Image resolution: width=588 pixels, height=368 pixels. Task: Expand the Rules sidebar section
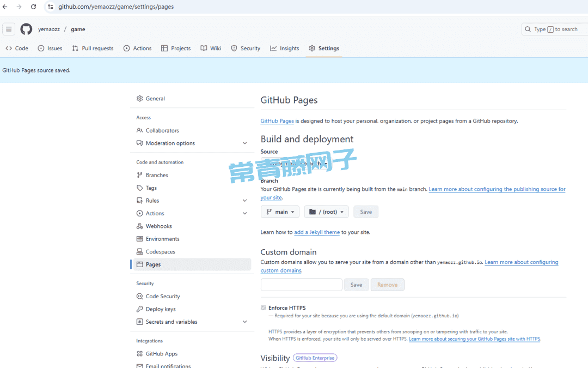pos(244,201)
